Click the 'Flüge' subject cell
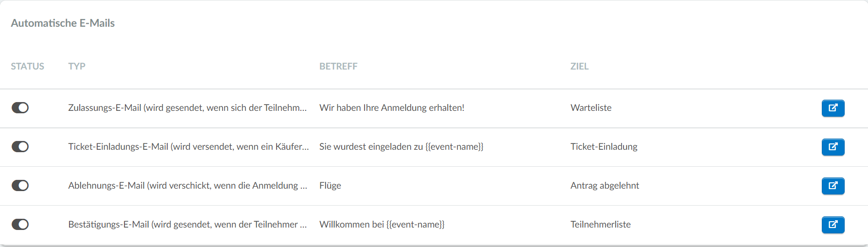This screenshot has height=247, width=868. point(330,185)
